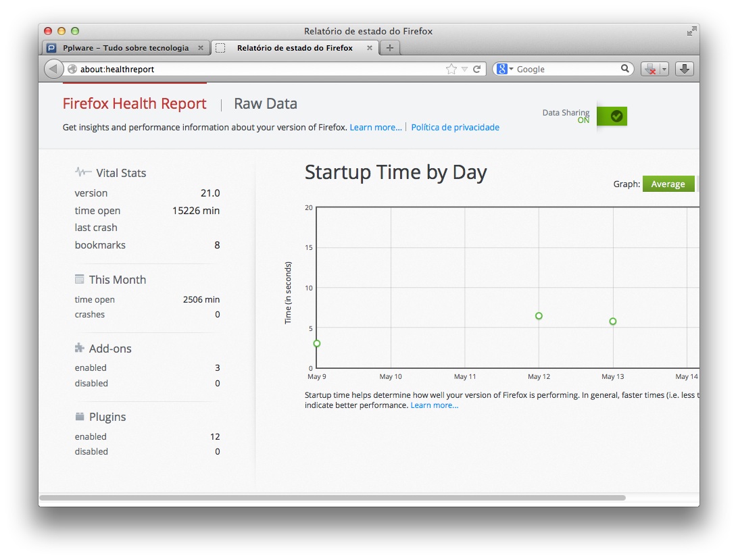The width and height of the screenshot is (738, 560).
Task: Click the 2506 min value
Action: point(201,300)
